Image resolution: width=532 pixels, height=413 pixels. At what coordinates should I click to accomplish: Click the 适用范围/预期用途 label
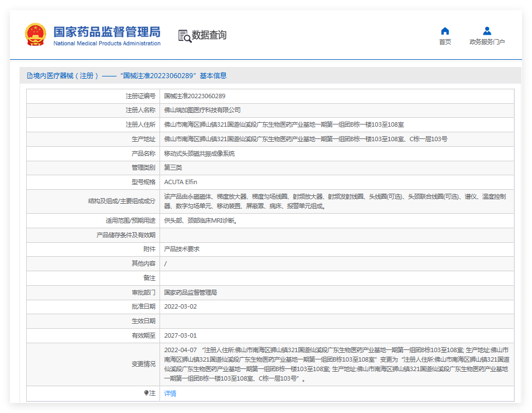tap(130, 221)
